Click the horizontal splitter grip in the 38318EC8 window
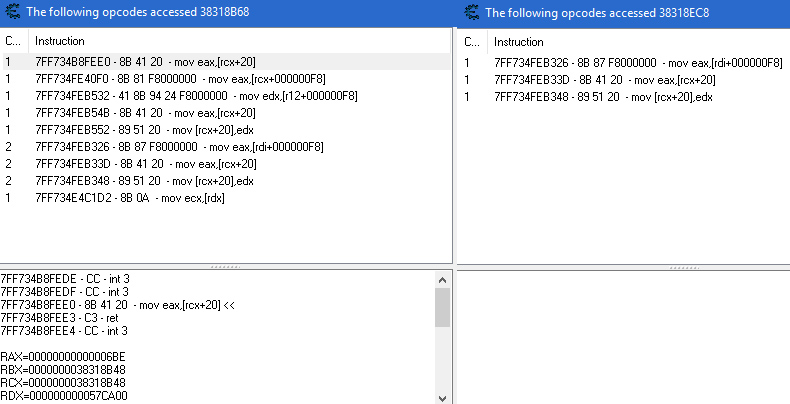This screenshot has height=404, width=790. pos(622,268)
